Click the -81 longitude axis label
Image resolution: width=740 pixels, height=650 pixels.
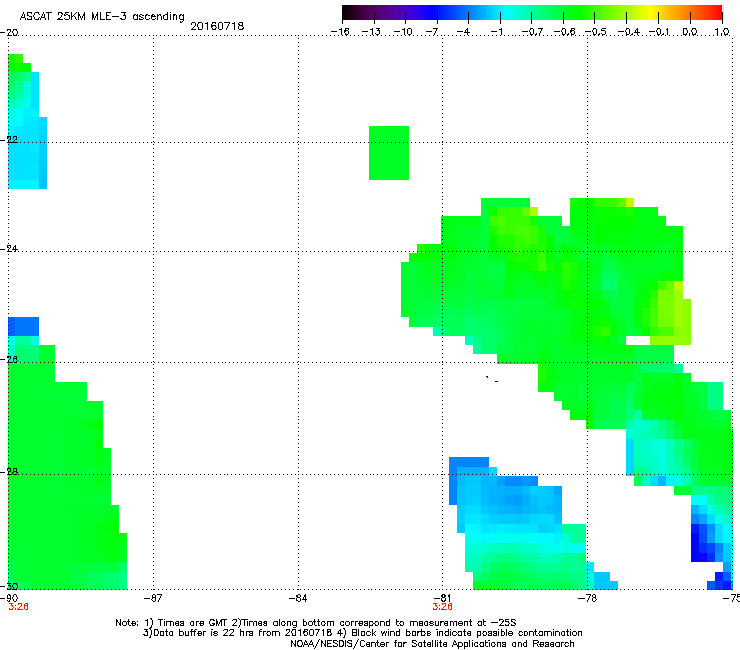pyautogui.click(x=443, y=598)
